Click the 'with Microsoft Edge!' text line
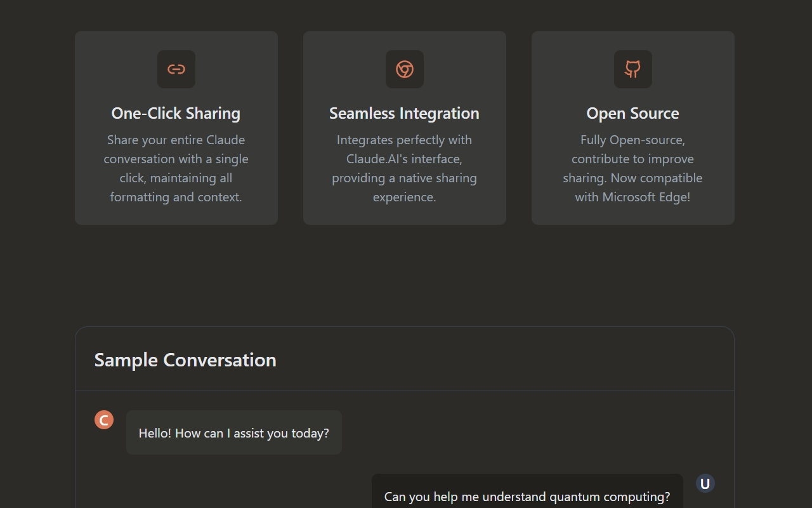Image resolution: width=812 pixels, height=508 pixels. (632, 197)
